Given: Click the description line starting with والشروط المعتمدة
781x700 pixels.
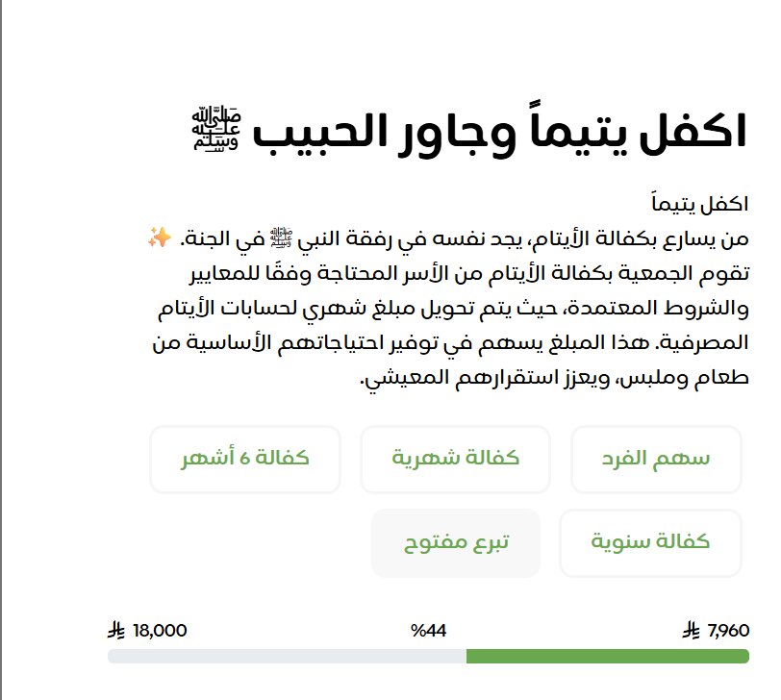Looking at the screenshot, I should (452, 308).
